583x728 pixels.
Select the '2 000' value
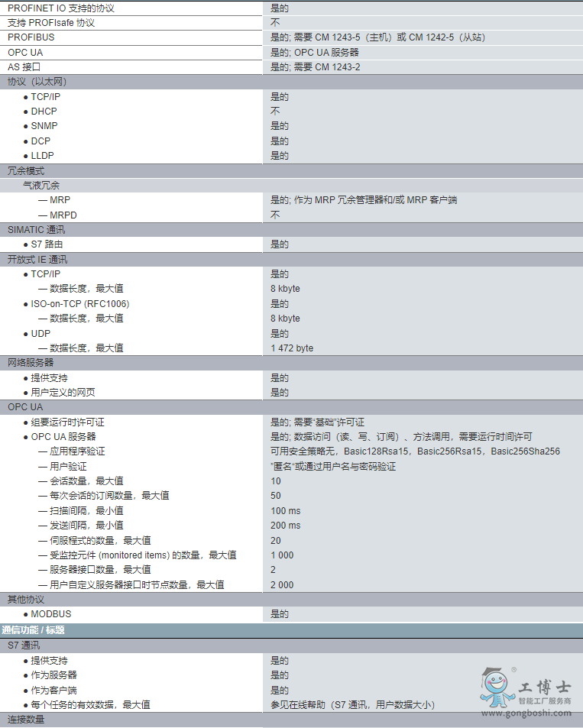[x=282, y=585]
